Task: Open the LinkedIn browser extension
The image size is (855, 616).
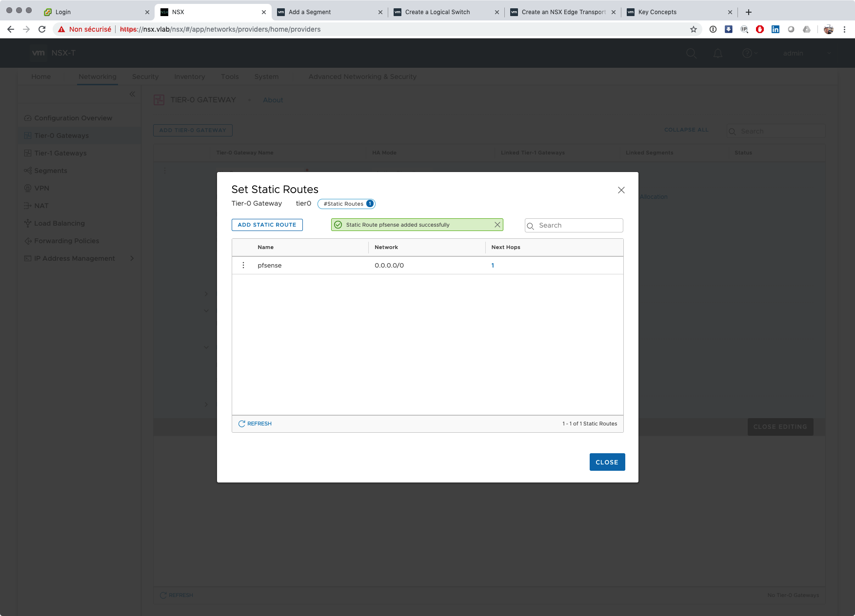Action: (x=775, y=29)
